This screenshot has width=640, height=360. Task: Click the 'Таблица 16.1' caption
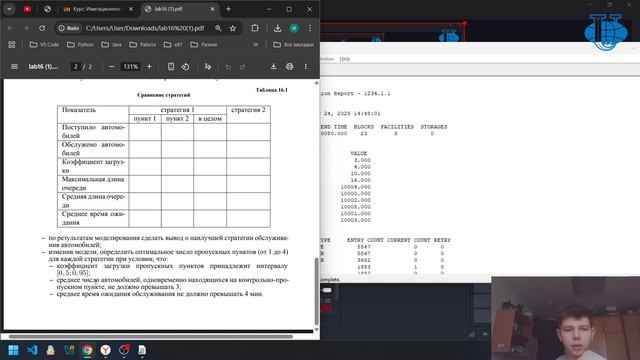pyautogui.click(x=272, y=90)
